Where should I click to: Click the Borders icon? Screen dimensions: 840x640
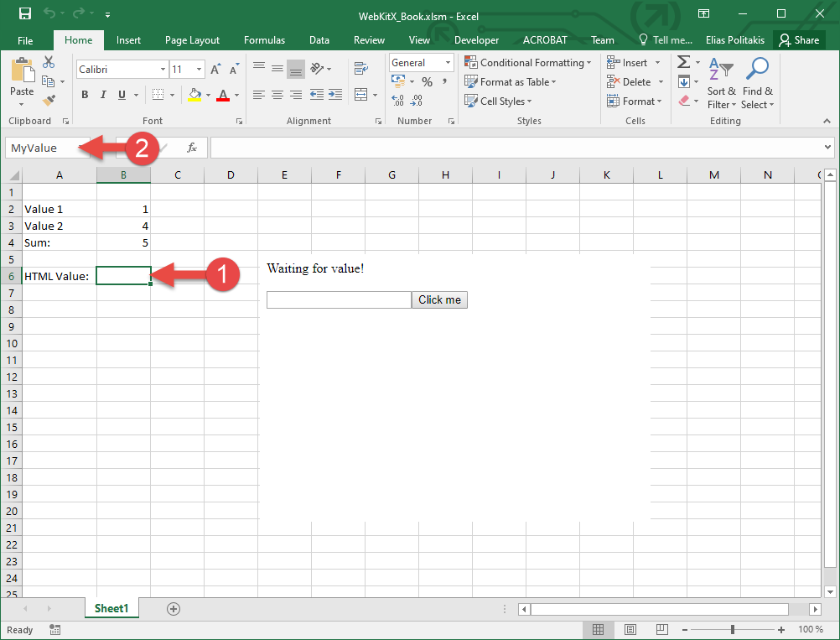click(158, 95)
